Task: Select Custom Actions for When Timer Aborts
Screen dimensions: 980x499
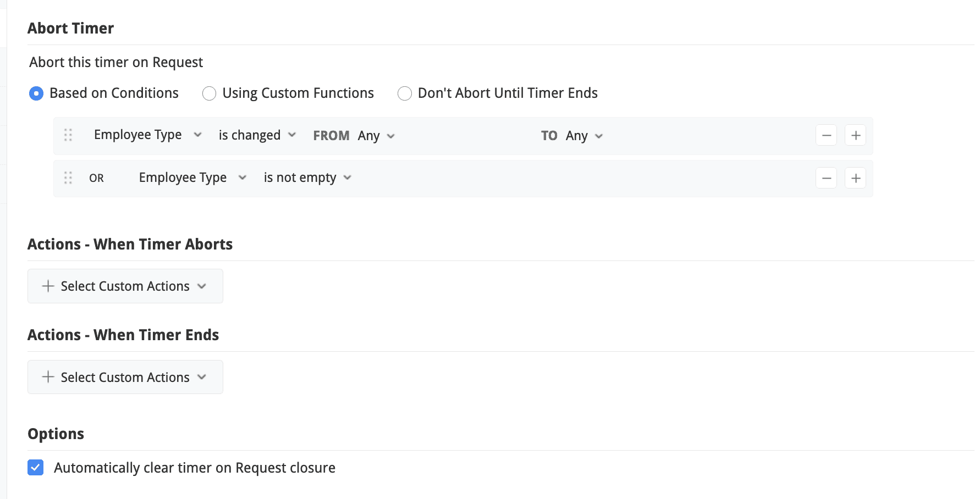Action: point(125,286)
